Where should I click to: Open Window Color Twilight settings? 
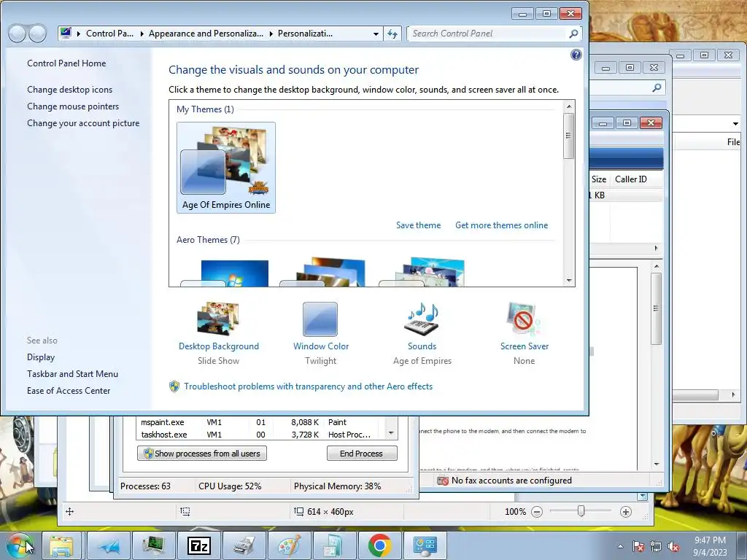[x=321, y=334]
